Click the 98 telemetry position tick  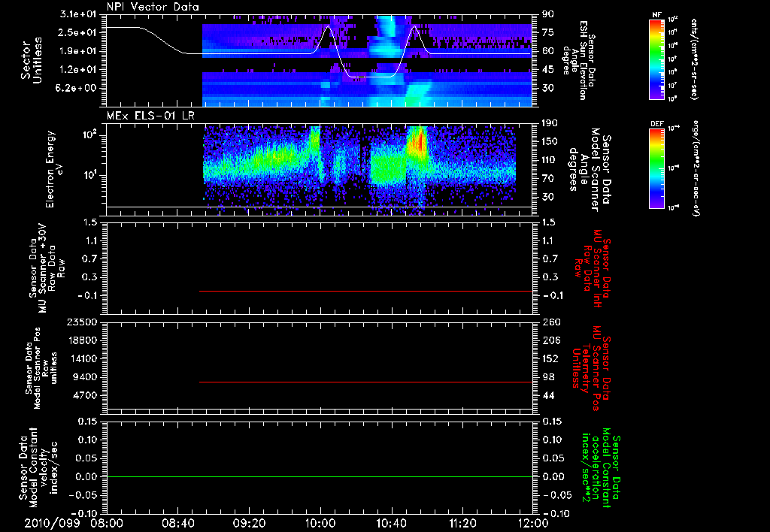547,377
